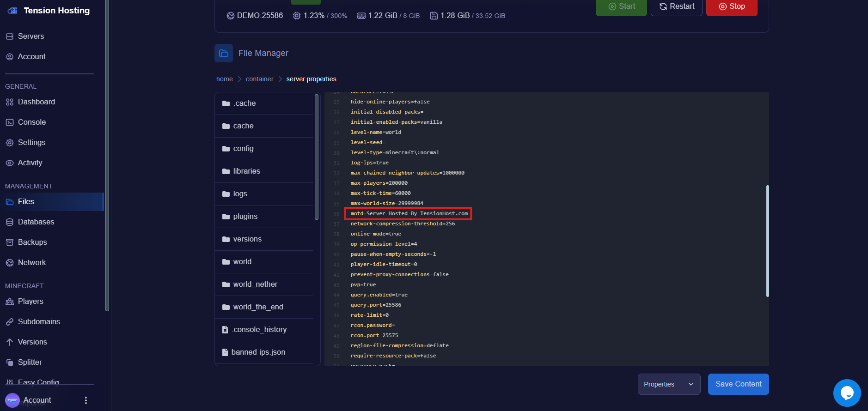
Task: Click the pvp=true line
Action: pyautogui.click(x=363, y=284)
